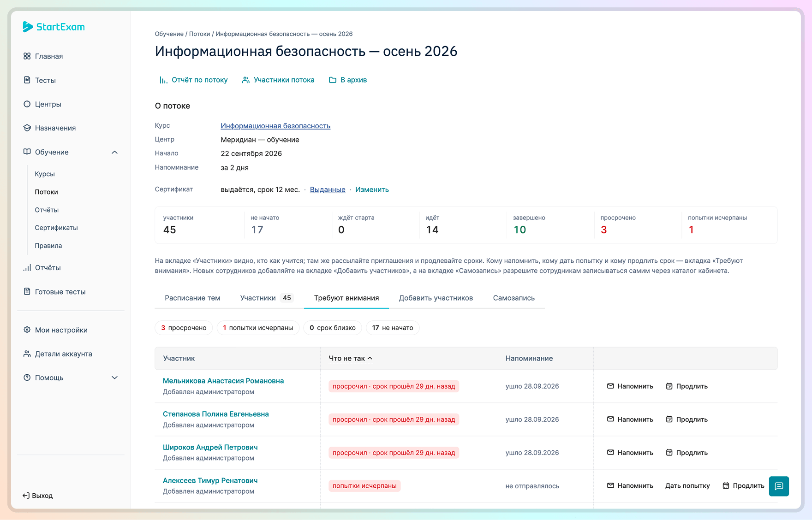Viewport: 812px width, 520px height.
Task: Open the Главная dashboard icon
Action: (x=27, y=56)
